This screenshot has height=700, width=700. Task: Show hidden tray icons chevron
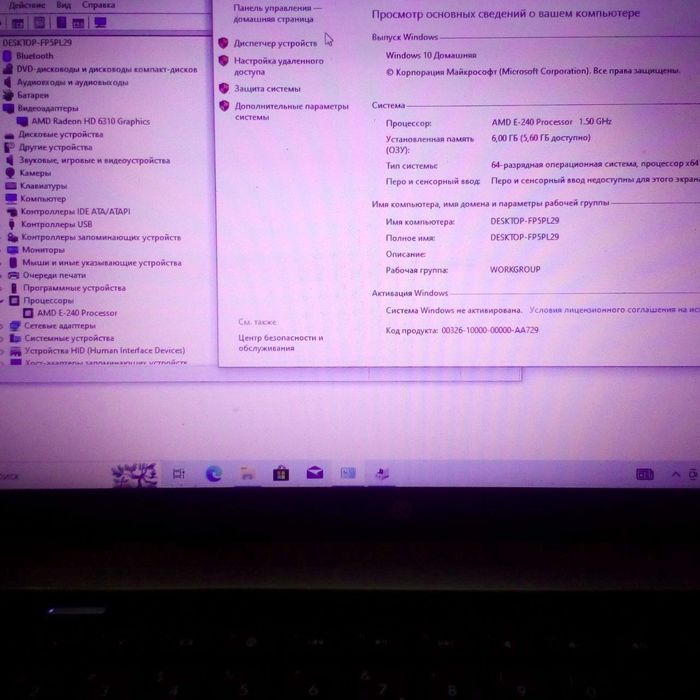point(675,475)
